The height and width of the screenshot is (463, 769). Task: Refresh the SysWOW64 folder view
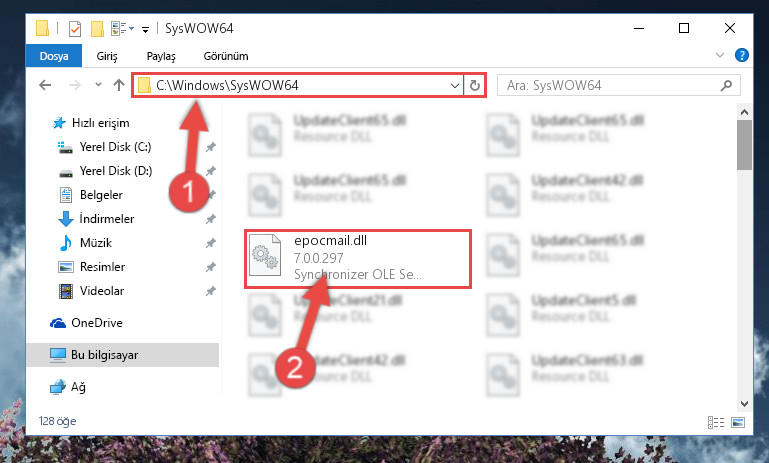click(474, 85)
